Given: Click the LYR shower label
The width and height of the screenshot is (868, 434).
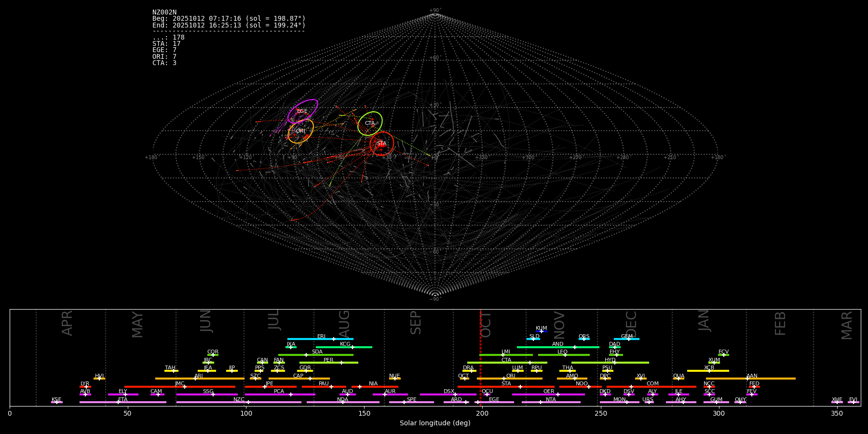Looking at the screenshot, I should pos(85,384).
